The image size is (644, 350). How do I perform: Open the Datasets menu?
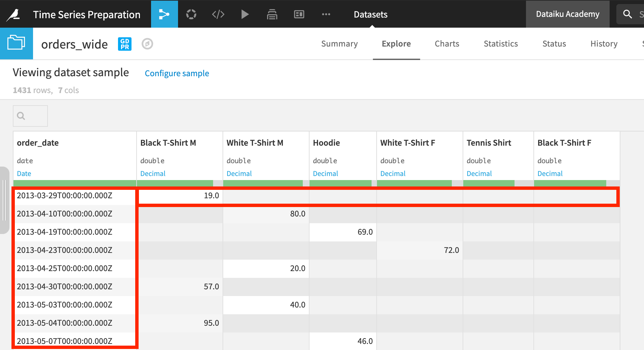tap(371, 14)
